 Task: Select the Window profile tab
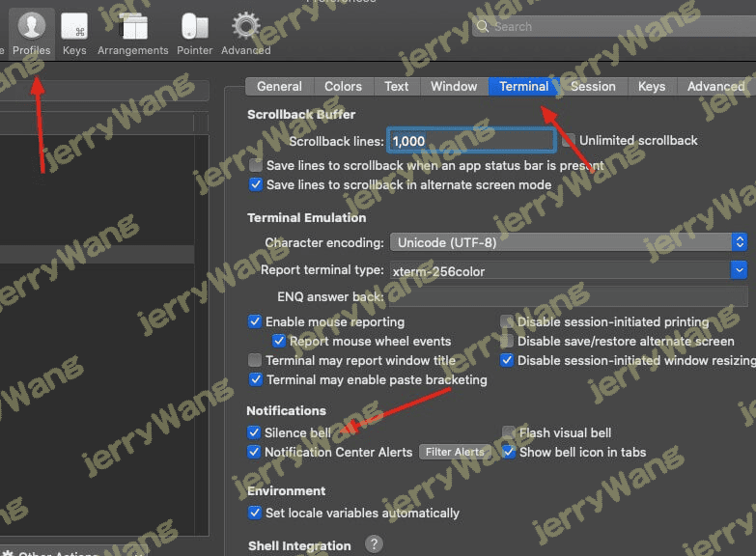[454, 87]
